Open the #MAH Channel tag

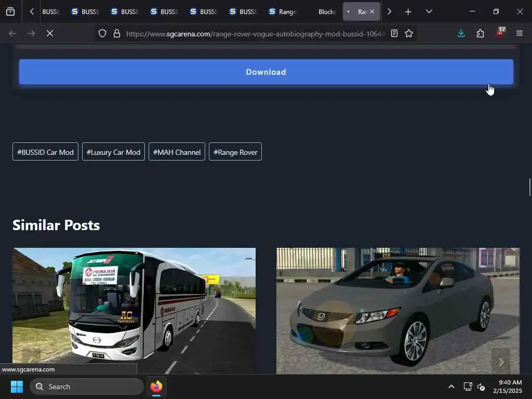(177, 152)
